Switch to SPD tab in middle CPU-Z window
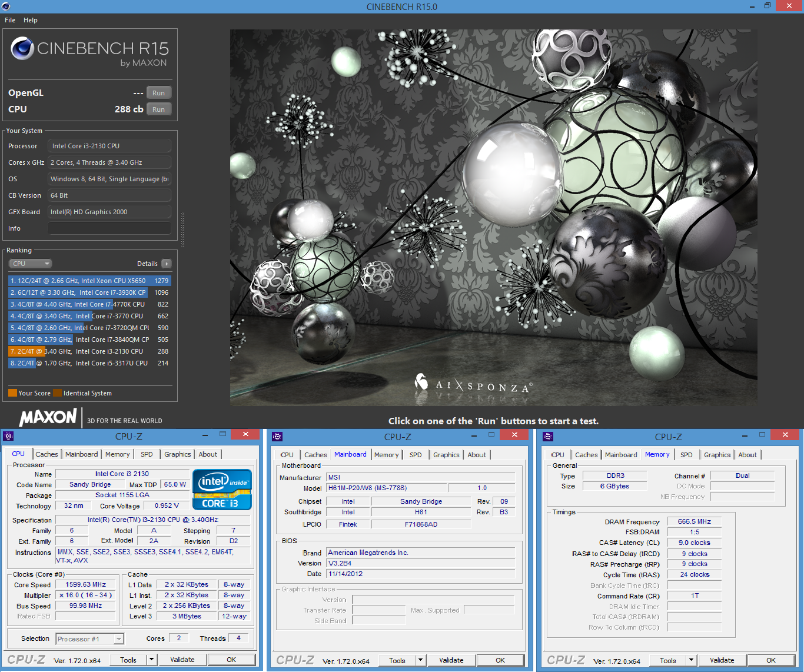The height and width of the screenshot is (672, 804). (x=416, y=455)
